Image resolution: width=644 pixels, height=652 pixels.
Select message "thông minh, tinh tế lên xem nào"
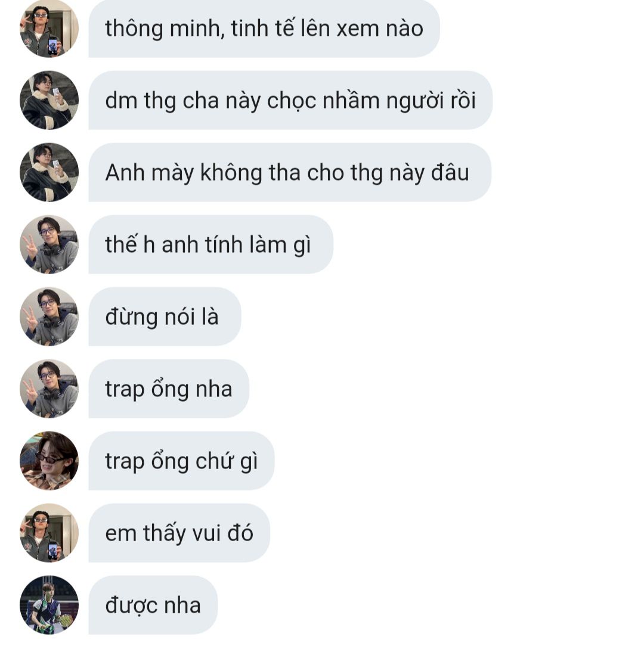264,28
